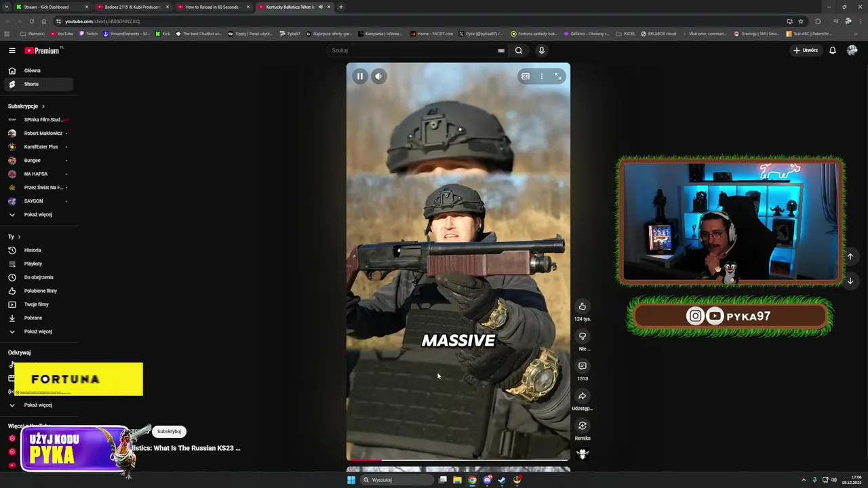The image size is (868, 488).
Task: Expand the Ty section chevron
Action: [x=19, y=237]
